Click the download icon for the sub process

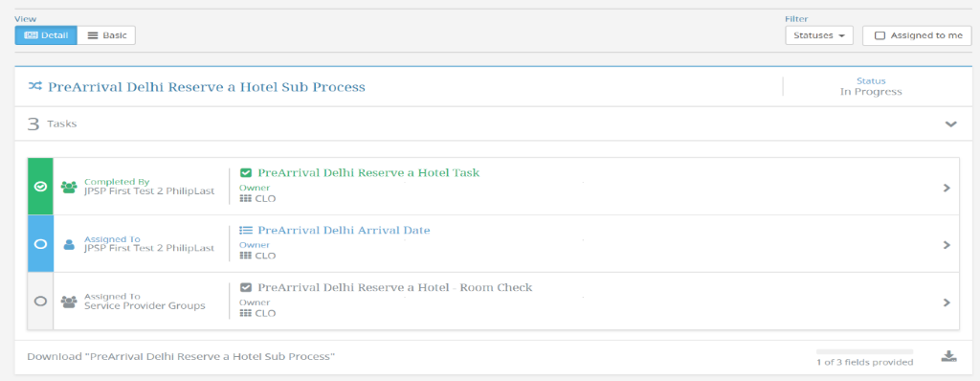(948, 357)
